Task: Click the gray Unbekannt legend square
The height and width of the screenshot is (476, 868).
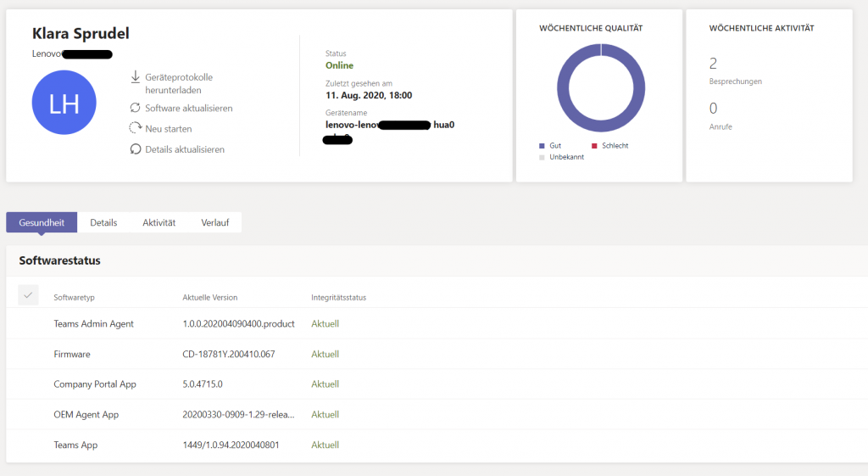Action: click(x=542, y=157)
